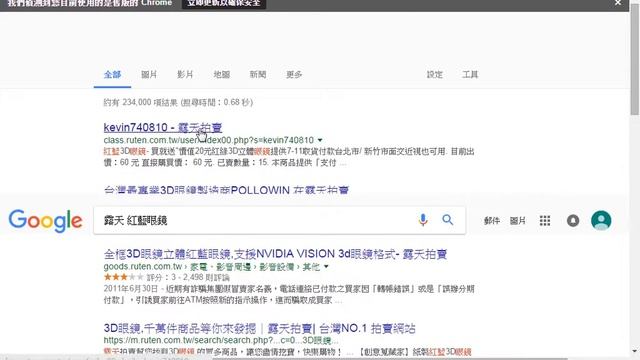This screenshot has width=640, height=360.
Task: Select the 全部 results tab
Action: pos(112,74)
